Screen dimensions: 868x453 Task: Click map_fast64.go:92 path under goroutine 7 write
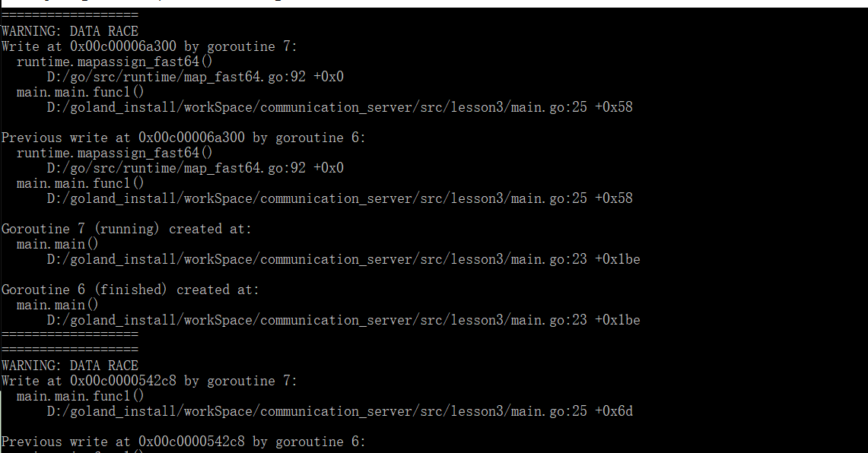(x=195, y=77)
